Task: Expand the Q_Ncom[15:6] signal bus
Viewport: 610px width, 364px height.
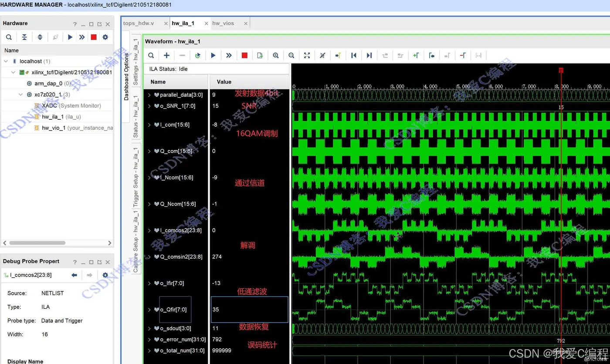Action: 149,204
